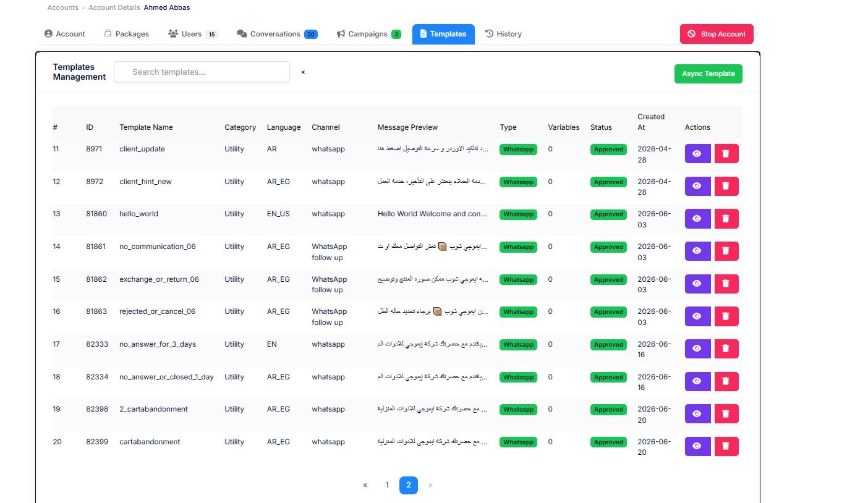This screenshot has width=868, height=503.
Task: Go to the Conversations tab
Action: point(278,34)
